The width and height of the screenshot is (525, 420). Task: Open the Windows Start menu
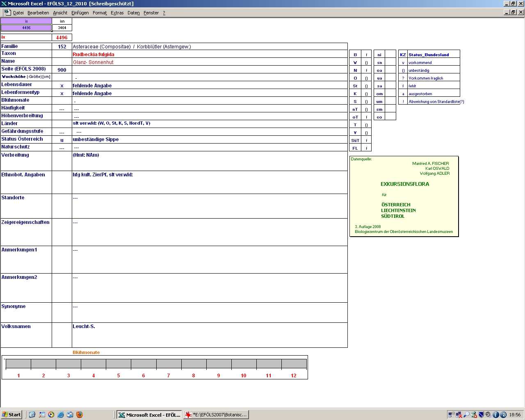11,415
